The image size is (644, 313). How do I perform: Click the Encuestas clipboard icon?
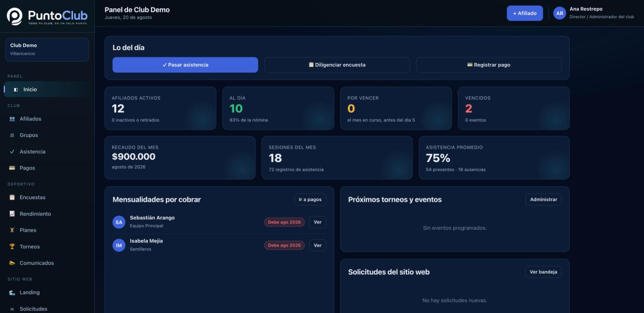12,197
